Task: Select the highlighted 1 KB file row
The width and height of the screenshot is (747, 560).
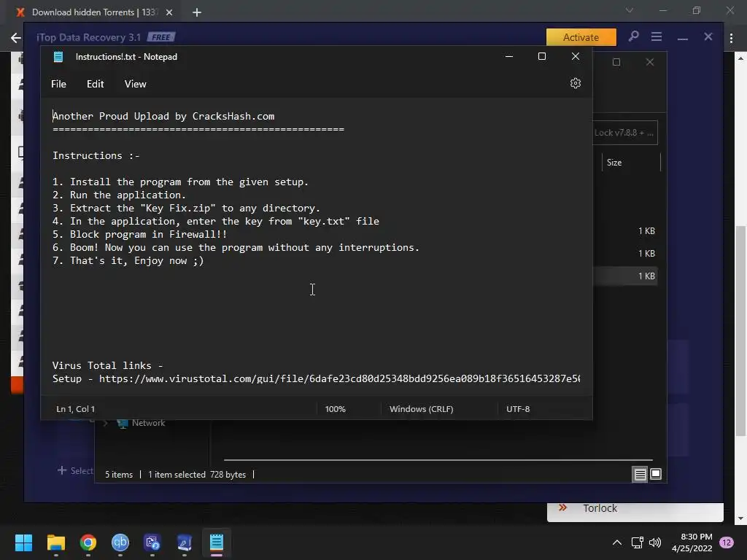Action: (x=625, y=276)
